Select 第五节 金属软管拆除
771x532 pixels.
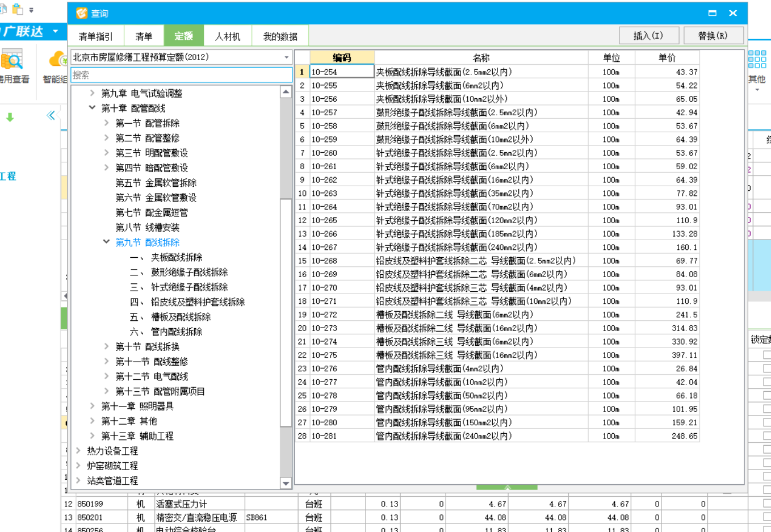coord(156,183)
